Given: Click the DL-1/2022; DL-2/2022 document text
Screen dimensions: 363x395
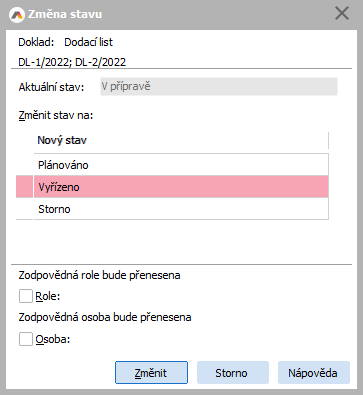Looking at the screenshot, I should tap(72, 62).
